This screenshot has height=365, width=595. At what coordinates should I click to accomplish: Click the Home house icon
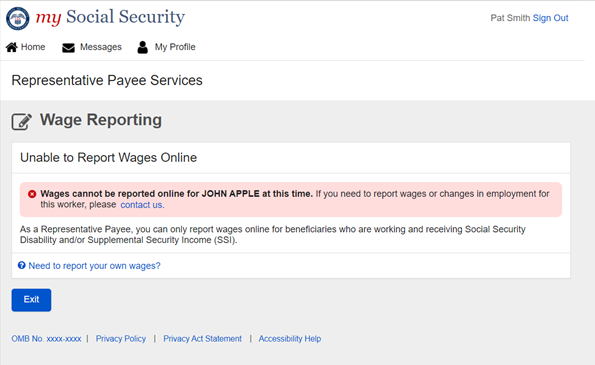point(12,47)
